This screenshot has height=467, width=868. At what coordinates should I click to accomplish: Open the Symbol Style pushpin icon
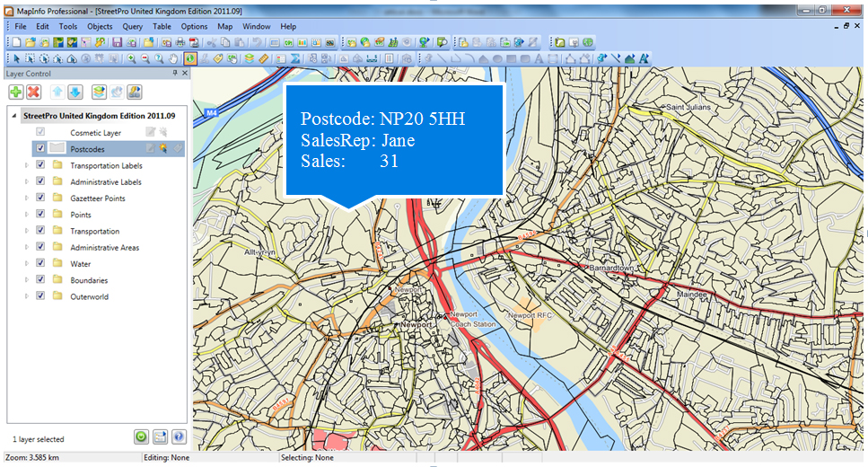pyautogui.click(x=601, y=58)
